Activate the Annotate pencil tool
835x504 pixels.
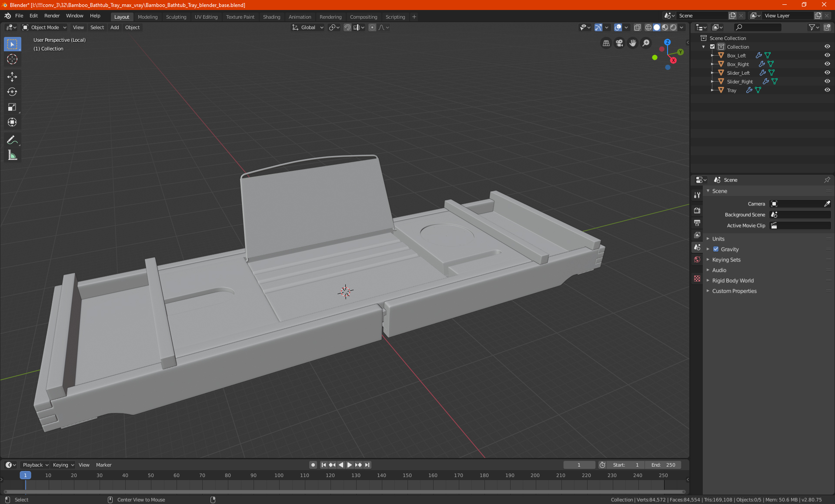(x=12, y=140)
